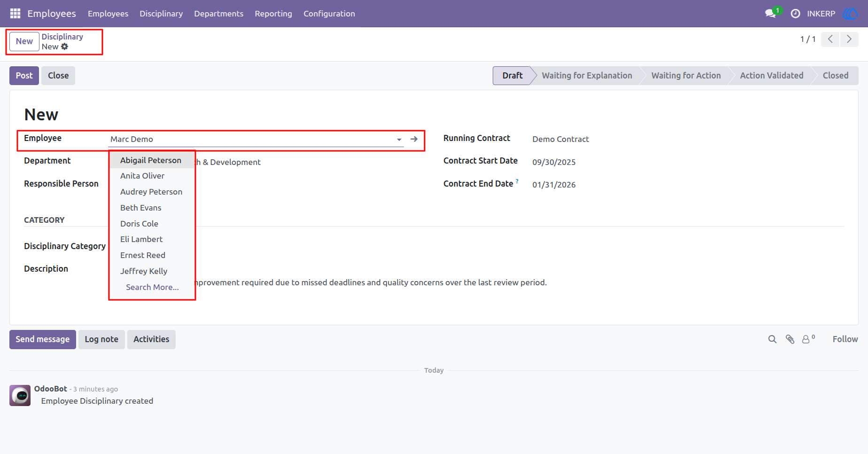Go to next record arrow
This screenshot has height=454, width=868.
tap(849, 39)
